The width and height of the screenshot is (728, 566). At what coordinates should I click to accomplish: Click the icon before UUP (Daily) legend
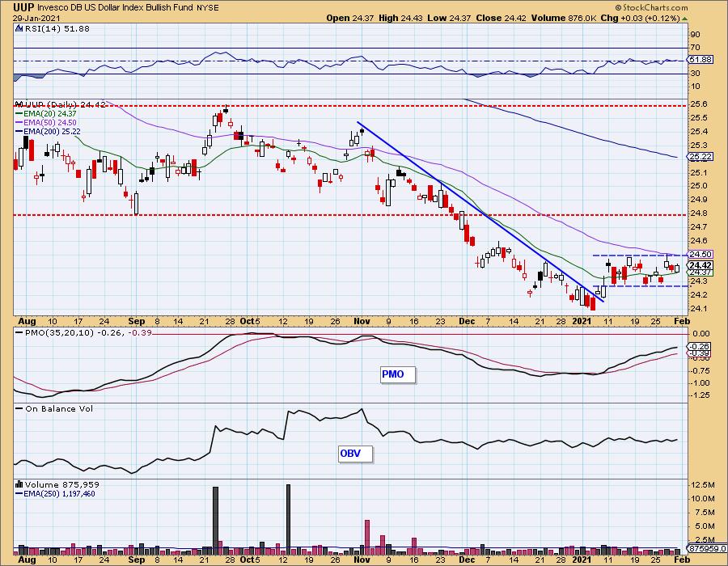pos(19,104)
